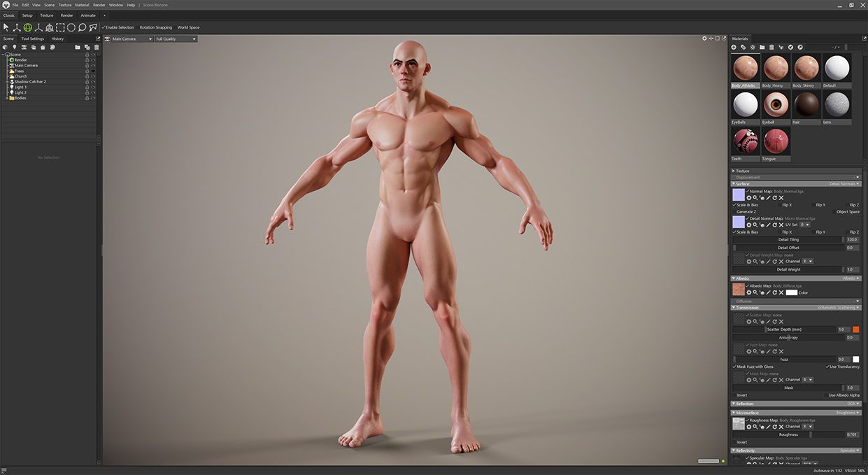Open the Material menu
868x475 pixels.
coord(82,5)
